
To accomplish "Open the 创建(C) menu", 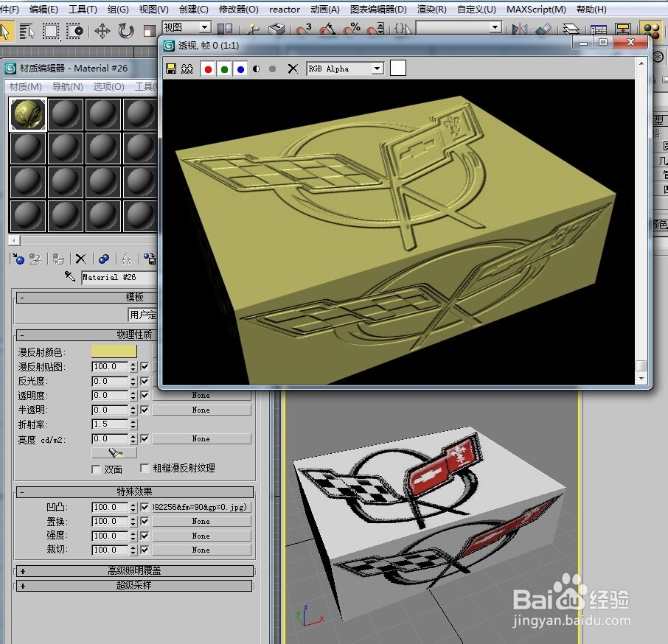I will coord(193,9).
